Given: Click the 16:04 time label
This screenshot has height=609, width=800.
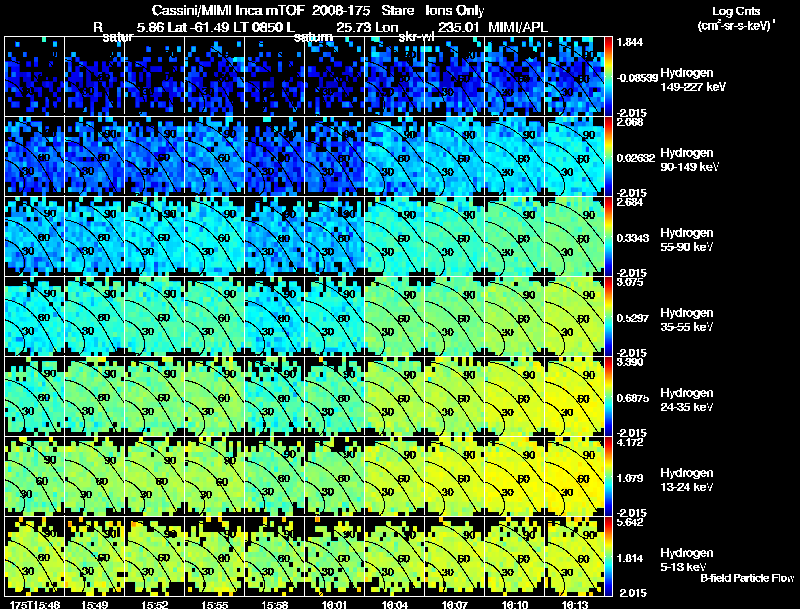Looking at the screenshot, I should click(394, 604).
